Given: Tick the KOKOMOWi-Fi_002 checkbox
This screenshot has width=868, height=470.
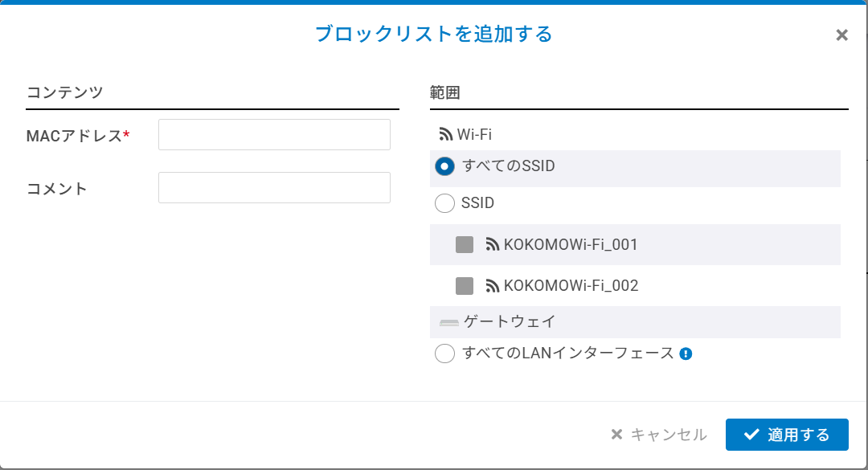Looking at the screenshot, I should (465, 285).
